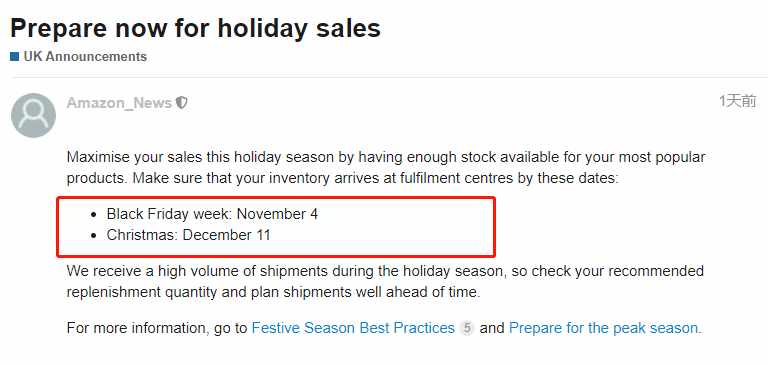Open the UK Announcements category
Screen dimensions: 768x365
click(85, 57)
